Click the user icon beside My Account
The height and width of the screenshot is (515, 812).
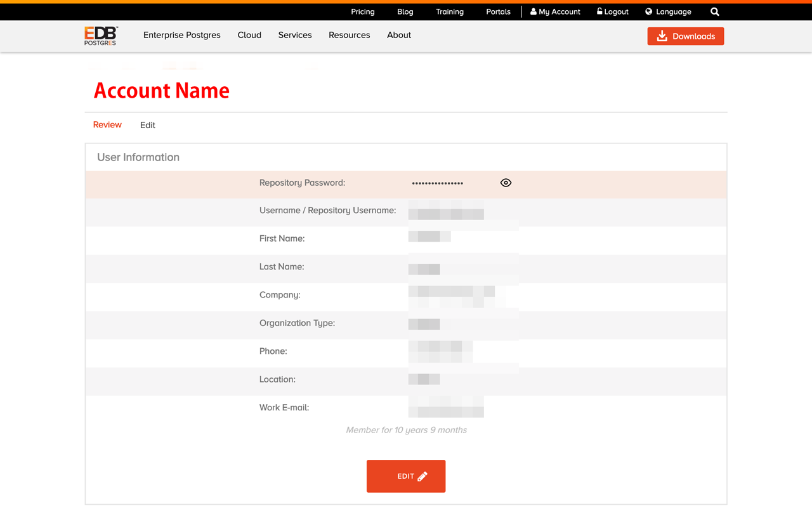point(534,11)
